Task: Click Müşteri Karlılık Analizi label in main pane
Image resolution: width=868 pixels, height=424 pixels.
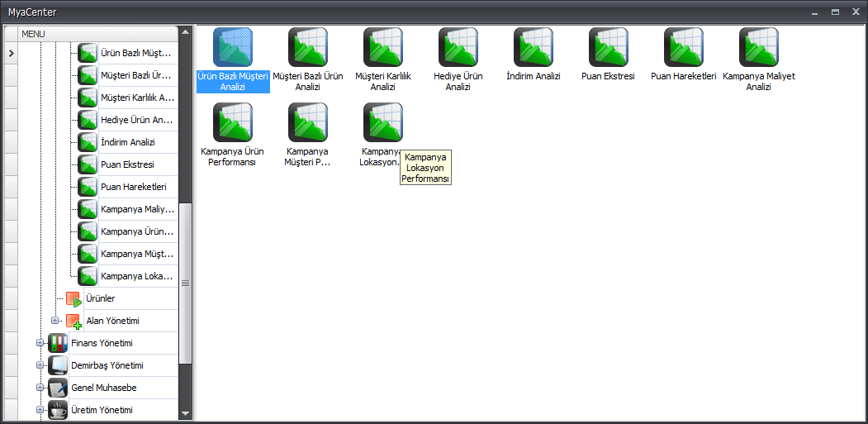Action: click(x=383, y=82)
